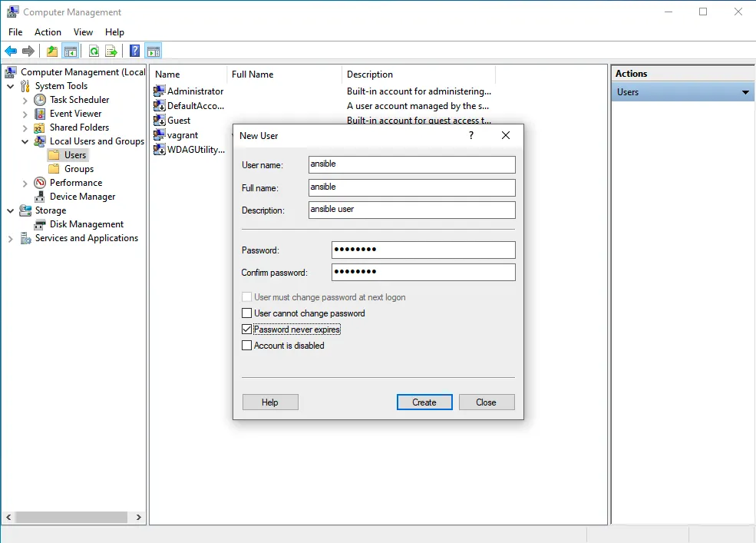Expand the Shared Folders node
This screenshot has height=543, width=756.
25,128
